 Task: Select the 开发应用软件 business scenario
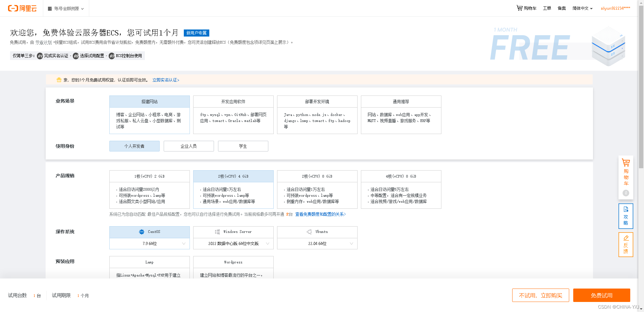tap(233, 115)
